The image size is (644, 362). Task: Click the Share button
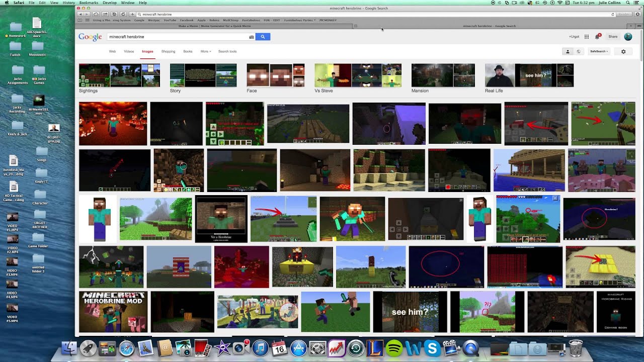tap(613, 37)
